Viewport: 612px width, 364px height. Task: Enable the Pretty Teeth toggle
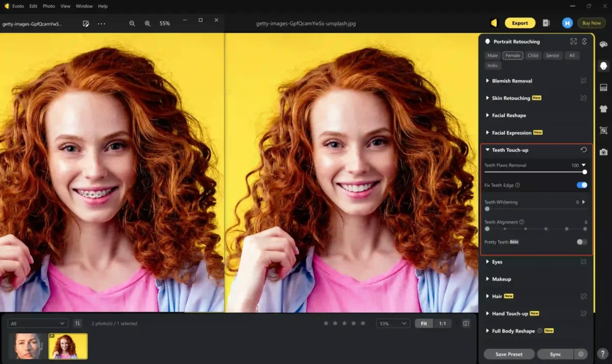click(x=581, y=242)
